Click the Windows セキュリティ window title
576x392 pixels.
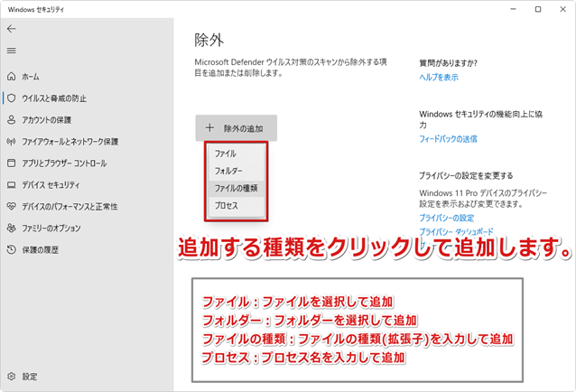click(x=36, y=10)
